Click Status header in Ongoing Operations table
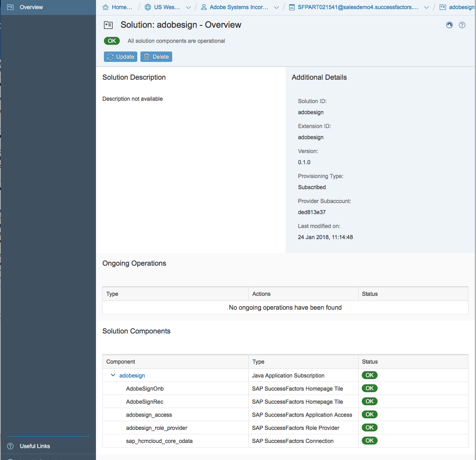 coord(413,294)
